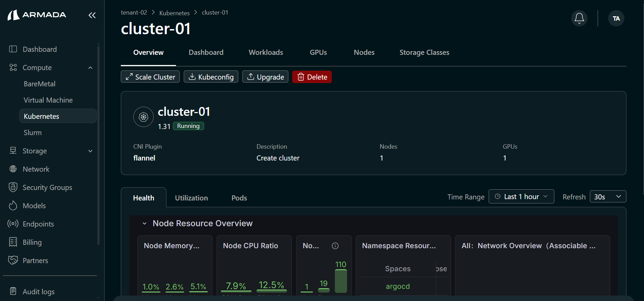
Task: Click the Network globe icon
Action: 13,169
